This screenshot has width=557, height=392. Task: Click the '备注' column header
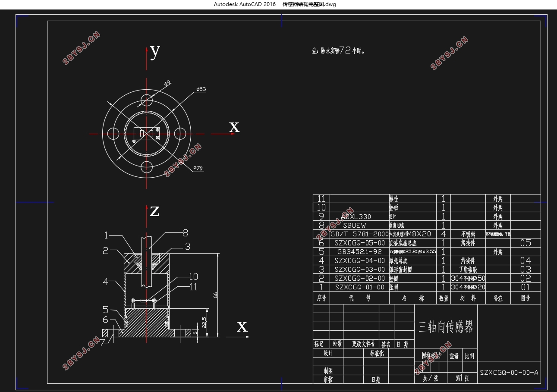point(498,298)
